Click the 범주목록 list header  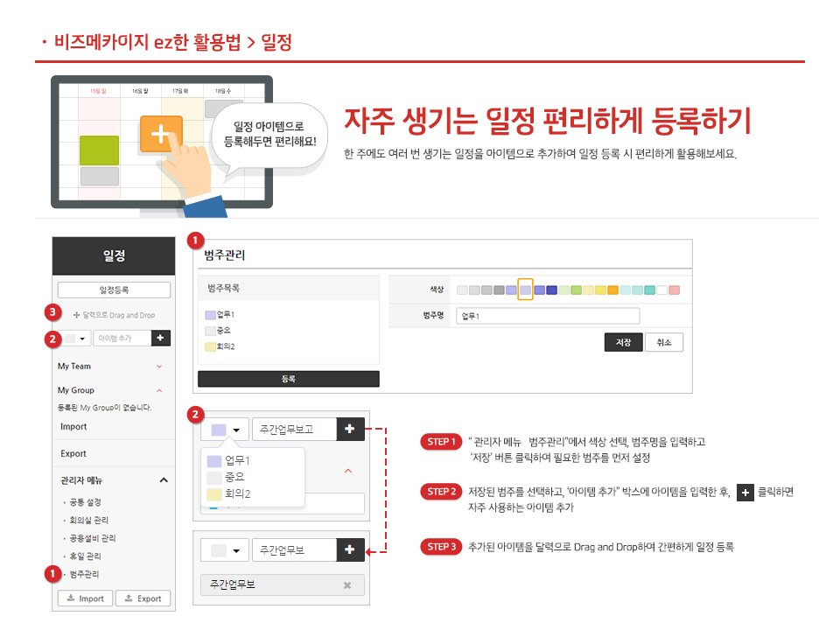coord(223,288)
